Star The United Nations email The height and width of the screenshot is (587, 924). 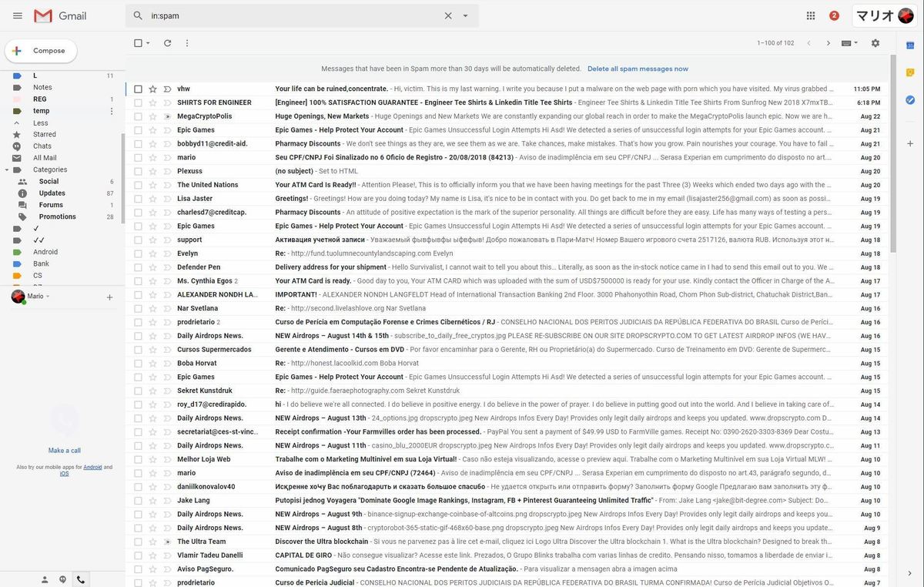(152, 185)
